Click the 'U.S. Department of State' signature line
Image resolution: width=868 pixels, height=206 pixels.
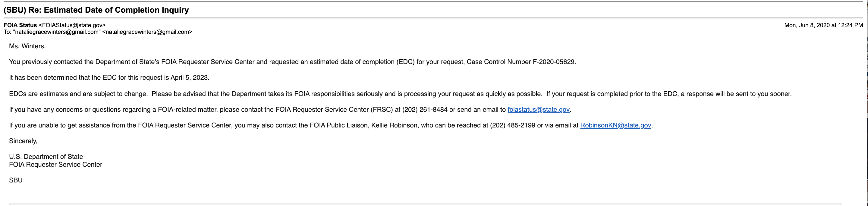click(46, 157)
